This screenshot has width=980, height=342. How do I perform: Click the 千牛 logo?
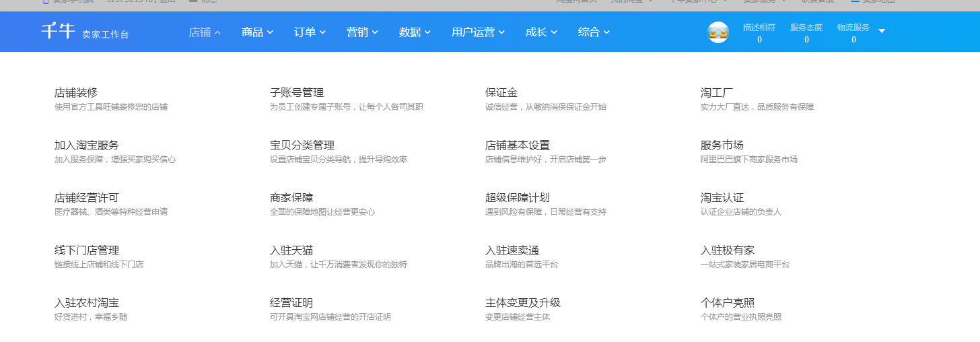click(58, 32)
